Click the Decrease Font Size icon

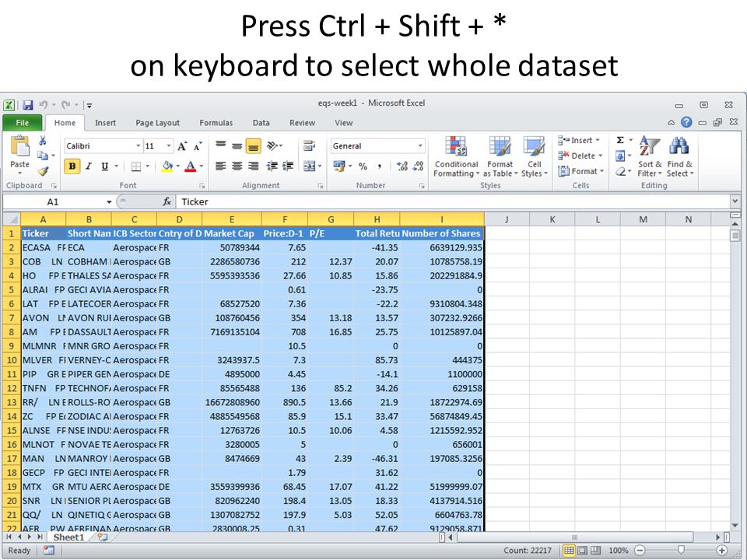(198, 146)
